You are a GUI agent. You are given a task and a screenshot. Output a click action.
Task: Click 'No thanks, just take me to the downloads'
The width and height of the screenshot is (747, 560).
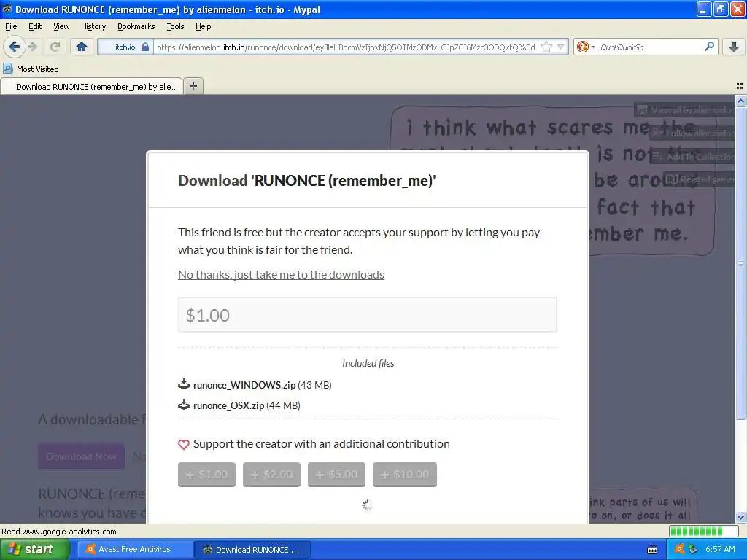tap(281, 275)
